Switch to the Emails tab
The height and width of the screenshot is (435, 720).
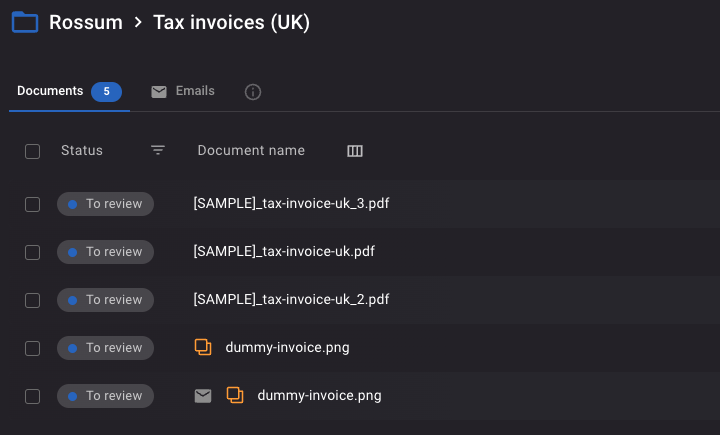pos(195,91)
